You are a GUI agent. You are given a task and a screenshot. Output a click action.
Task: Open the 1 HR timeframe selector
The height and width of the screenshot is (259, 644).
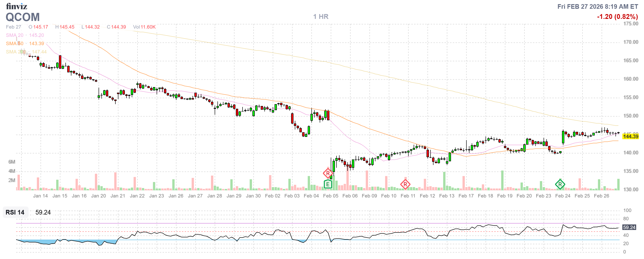point(321,17)
